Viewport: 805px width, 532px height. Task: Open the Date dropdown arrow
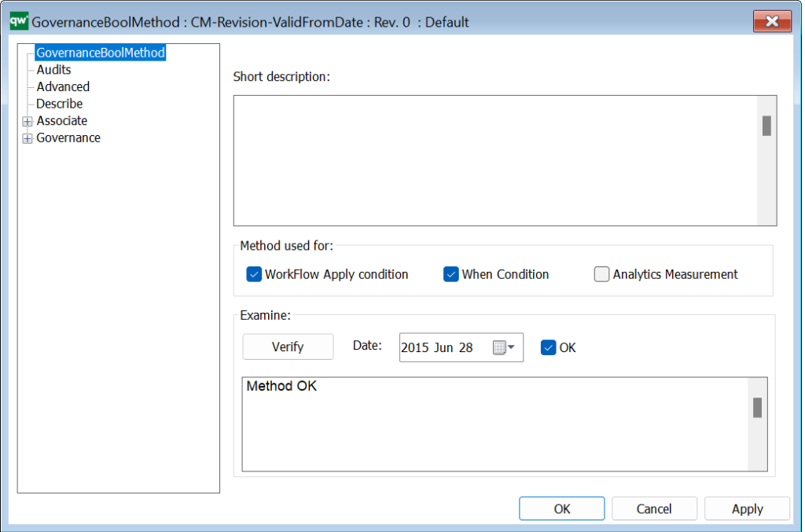pos(512,347)
